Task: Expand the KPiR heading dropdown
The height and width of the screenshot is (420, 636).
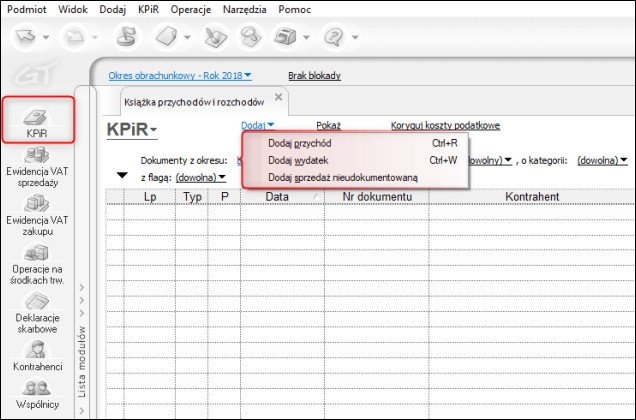Action: click(132, 129)
